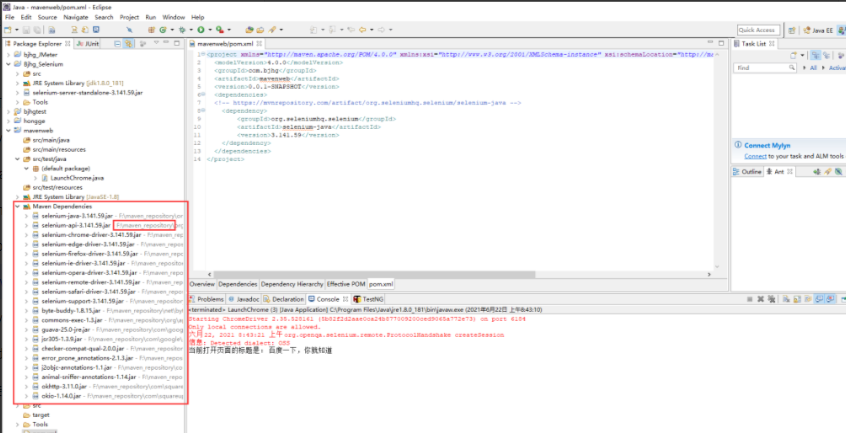
Task: Click New Task icon in Task List
Action: pos(794,56)
